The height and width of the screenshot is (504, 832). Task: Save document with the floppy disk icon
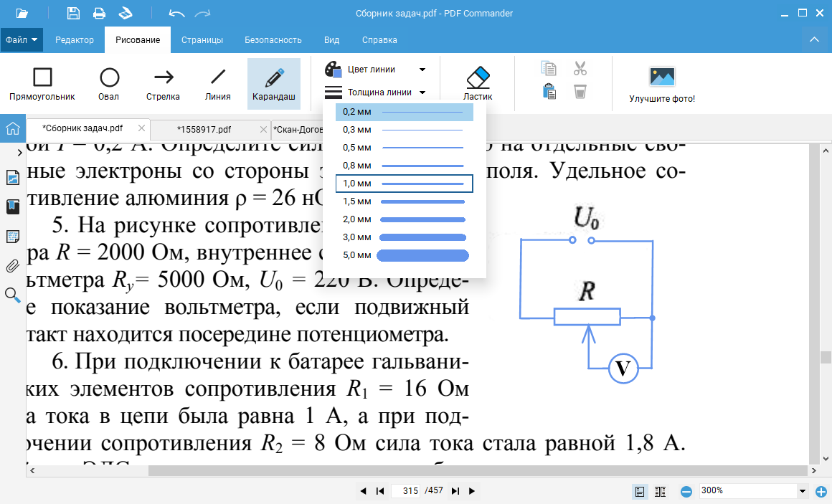[73, 13]
